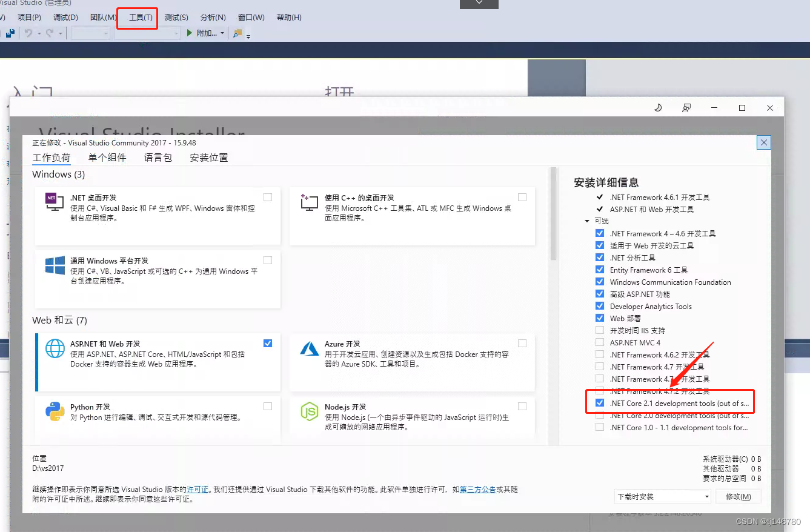The image size is (810, 532).
Task: Click the feedback icon in Installer title bar
Action: coord(686,108)
